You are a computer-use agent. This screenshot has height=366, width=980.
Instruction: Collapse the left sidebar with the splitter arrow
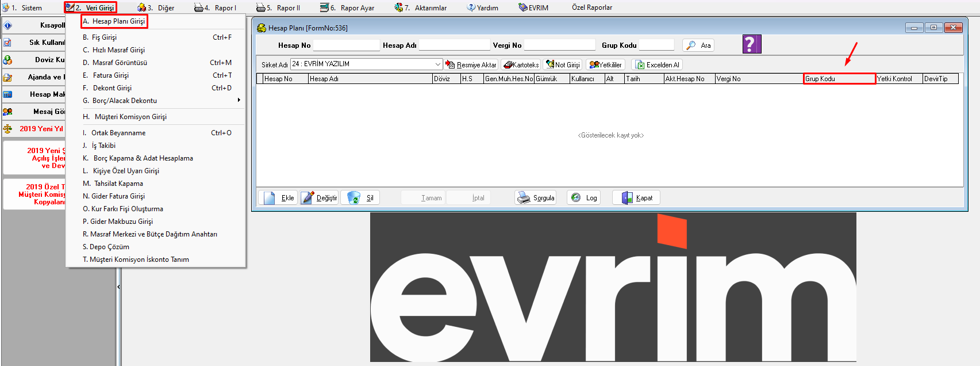pyautogui.click(x=118, y=287)
